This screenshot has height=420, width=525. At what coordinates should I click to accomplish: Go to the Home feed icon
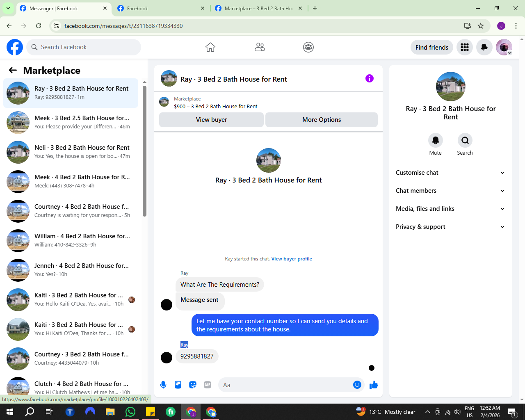pos(210,47)
